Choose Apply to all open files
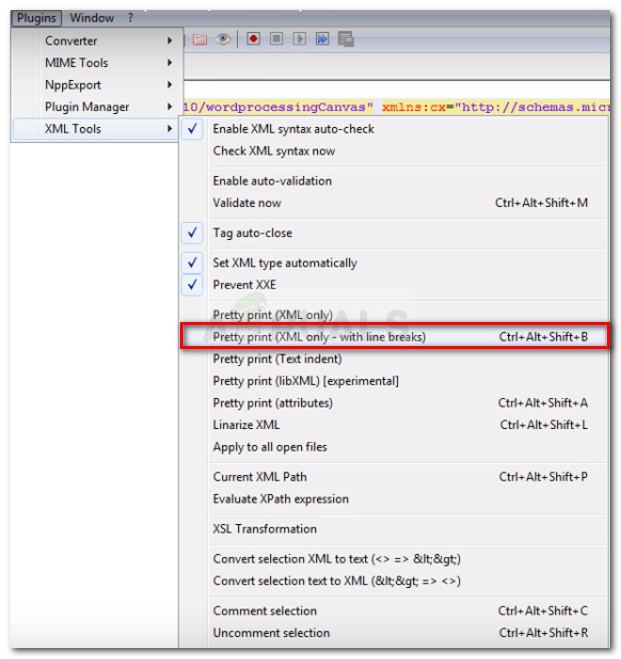Screen dimensions: 621x659 tap(394, 447)
